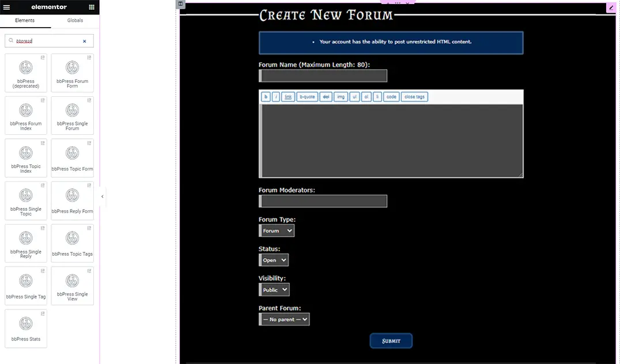The height and width of the screenshot is (364, 620).
Task: Click the code editor button
Action: coord(391,97)
